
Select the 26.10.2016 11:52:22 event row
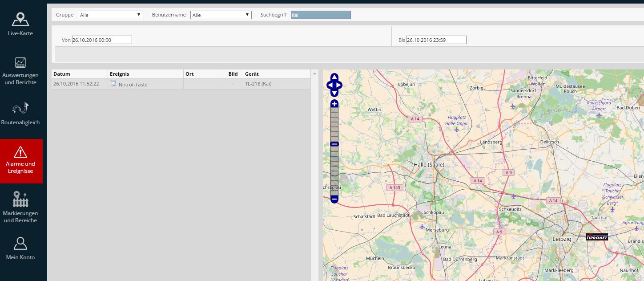click(x=181, y=84)
